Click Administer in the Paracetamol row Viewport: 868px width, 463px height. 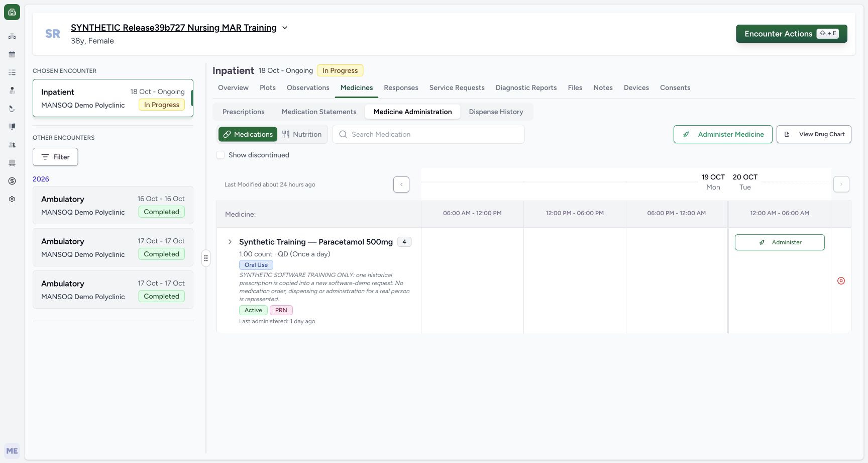pos(780,242)
